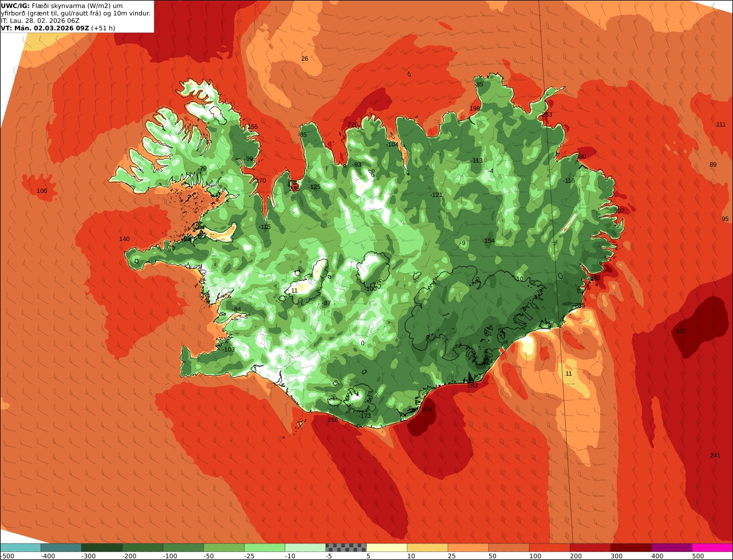733x560 pixels.
Task: Click the map value '283' on the south coast
Action: pyautogui.click(x=472, y=386)
